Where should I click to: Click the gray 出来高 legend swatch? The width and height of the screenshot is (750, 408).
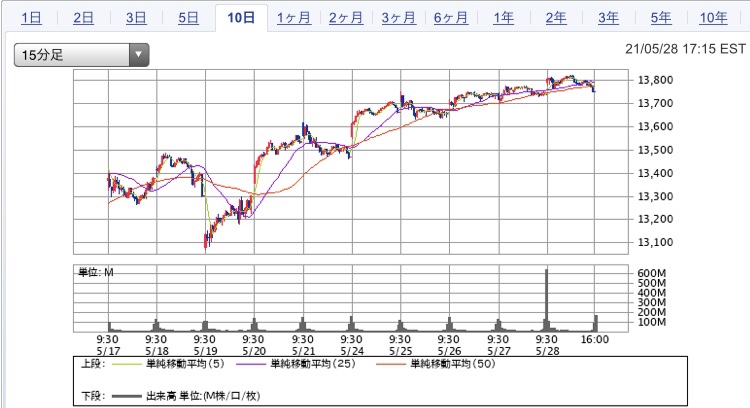[127, 396]
